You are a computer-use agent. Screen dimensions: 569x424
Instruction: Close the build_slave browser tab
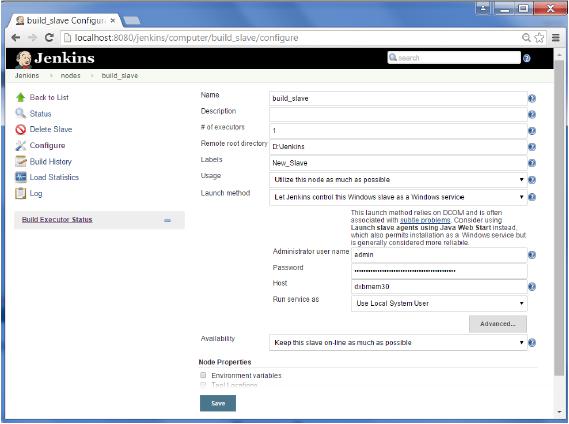(x=113, y=21)
